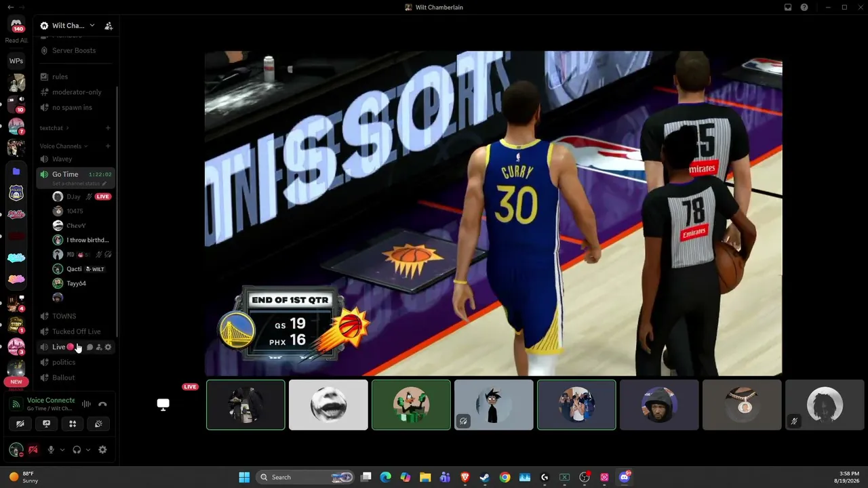Expand the textchat category
Image resolution: width=868 pixels, height=488 pixels.
54,127
